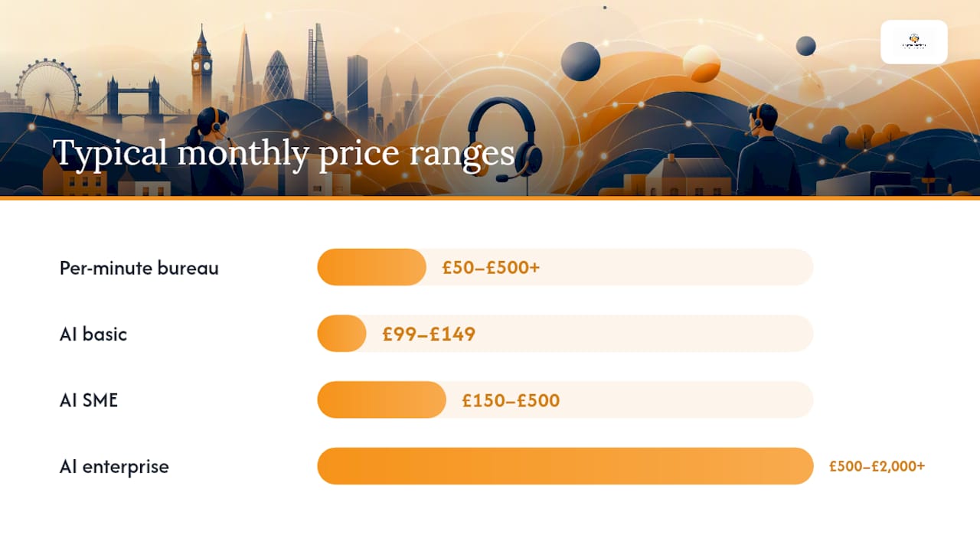Click the Gherkin building illustration
980x551 pixels.
click(278, 76)
